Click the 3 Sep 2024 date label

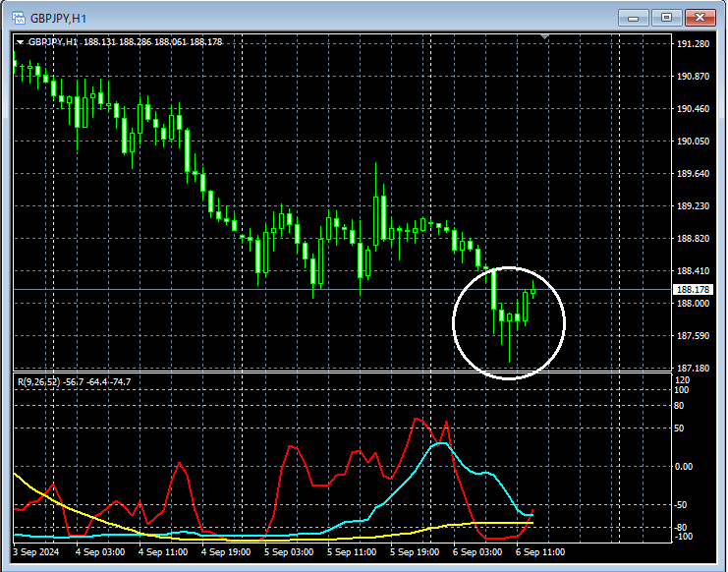(x=36, y=552)
